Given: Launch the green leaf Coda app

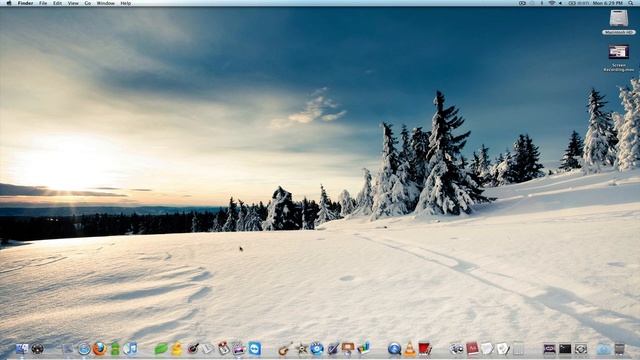Looking at the screenshot, I should 161,349.
